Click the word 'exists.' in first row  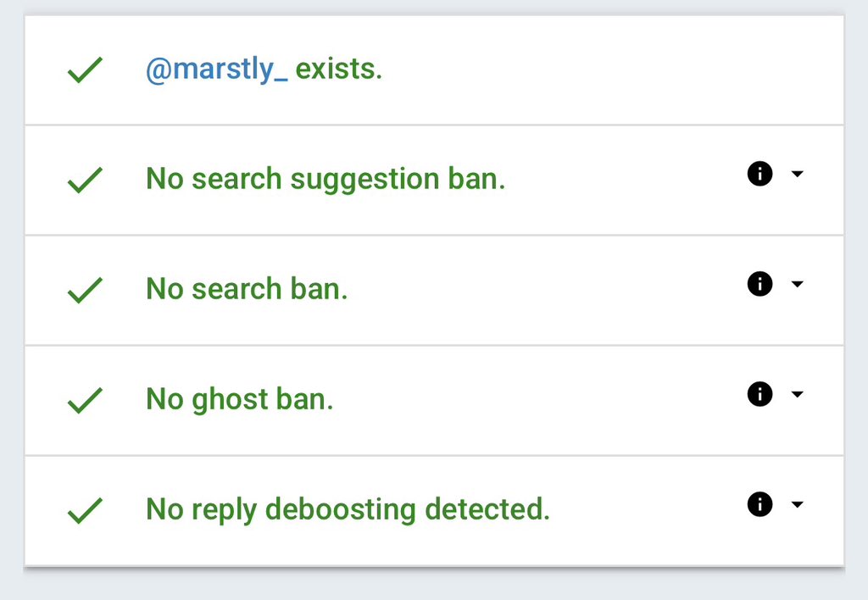pyautogui.click(x=339, y=69)
